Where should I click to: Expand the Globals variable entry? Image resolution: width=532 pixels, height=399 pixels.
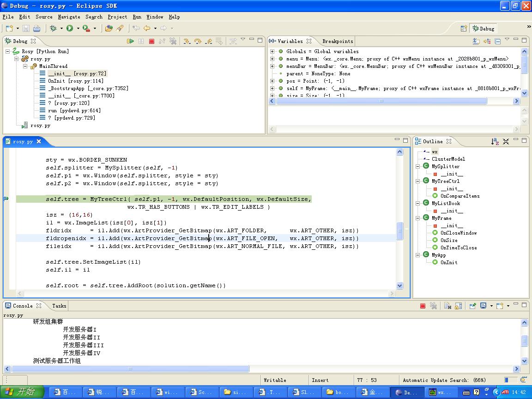click(272, 52)
